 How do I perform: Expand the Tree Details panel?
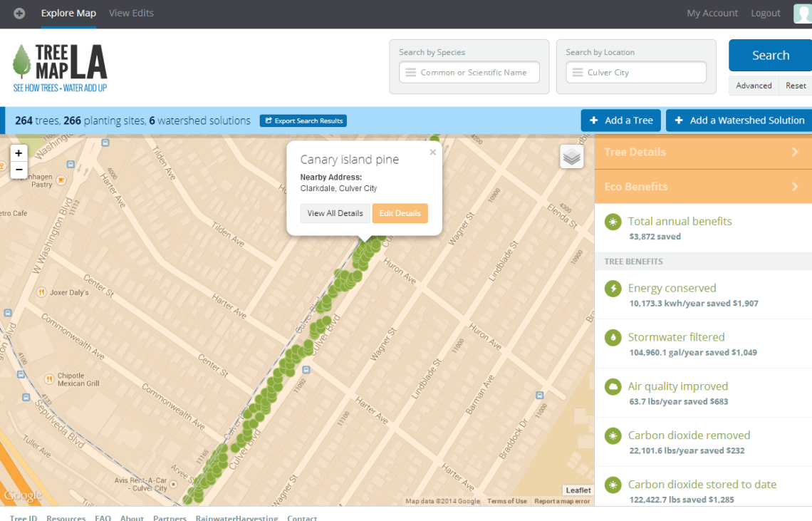702,152
